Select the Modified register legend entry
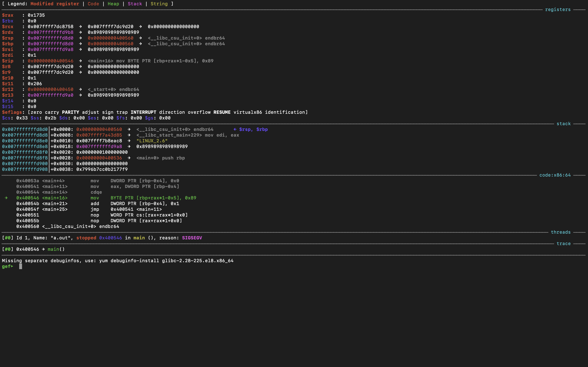588x367 pixels. 55,4
